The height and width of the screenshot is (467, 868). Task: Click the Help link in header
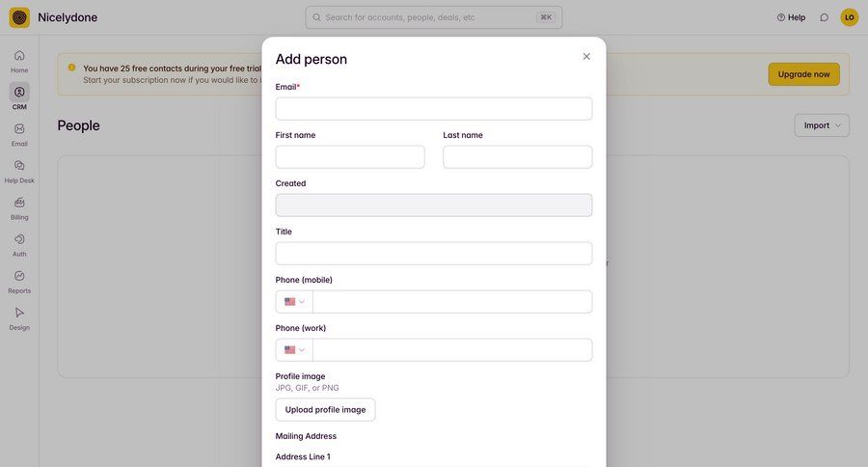791,17
